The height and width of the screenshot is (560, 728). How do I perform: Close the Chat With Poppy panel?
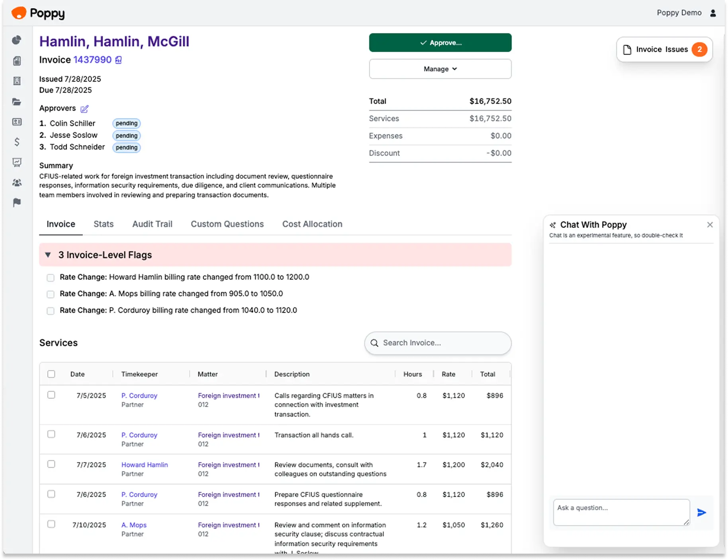[710, 225]
